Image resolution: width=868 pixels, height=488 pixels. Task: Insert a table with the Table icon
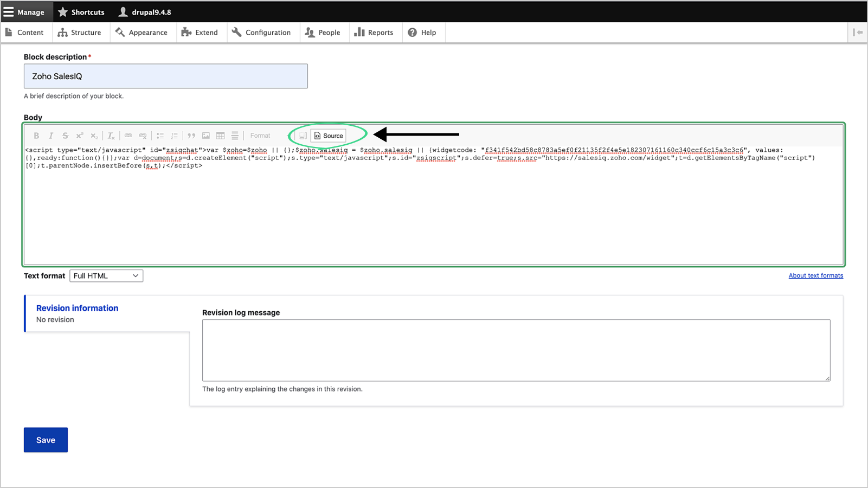coord(221,136)
